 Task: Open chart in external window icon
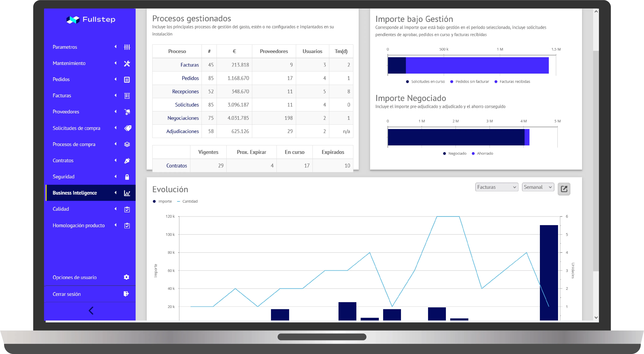pos(564,189)
